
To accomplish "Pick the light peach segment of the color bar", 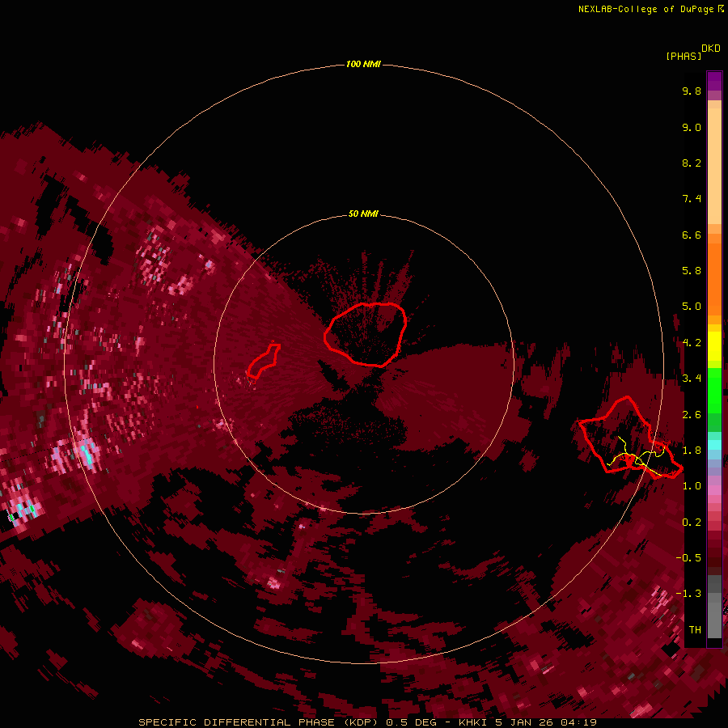I will pos(714,165).
